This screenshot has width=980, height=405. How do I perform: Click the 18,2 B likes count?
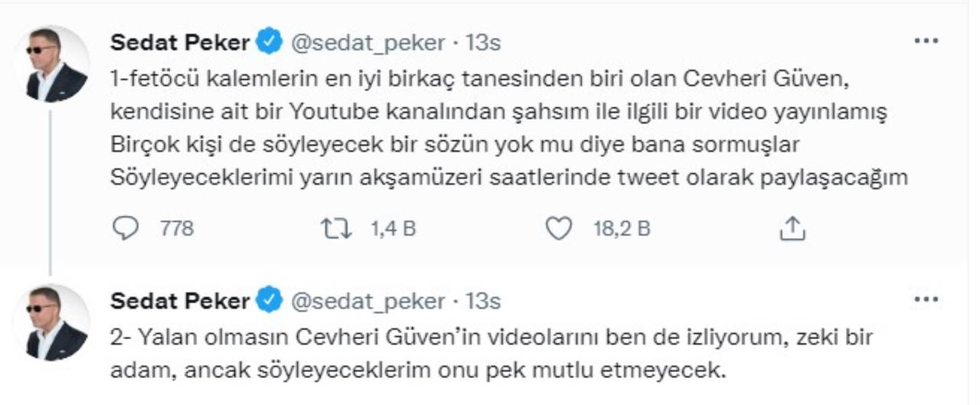(622, 228)
